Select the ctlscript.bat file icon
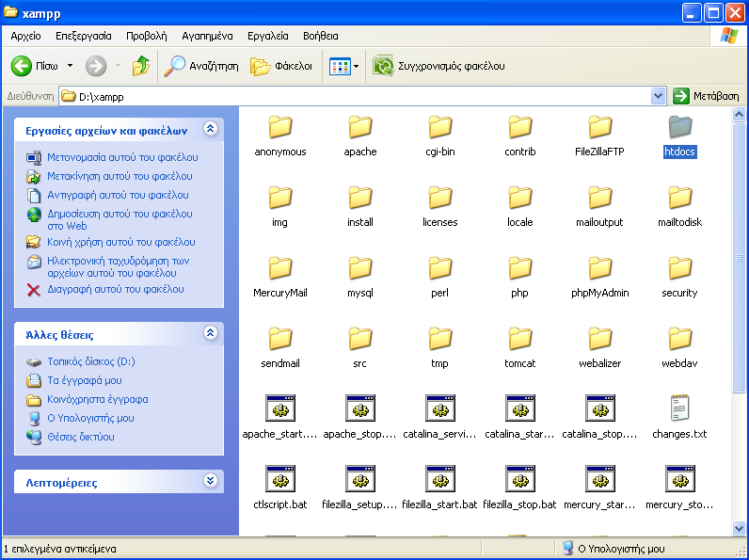The height and width of the screenshot is (560, 749). coord(279,479)
